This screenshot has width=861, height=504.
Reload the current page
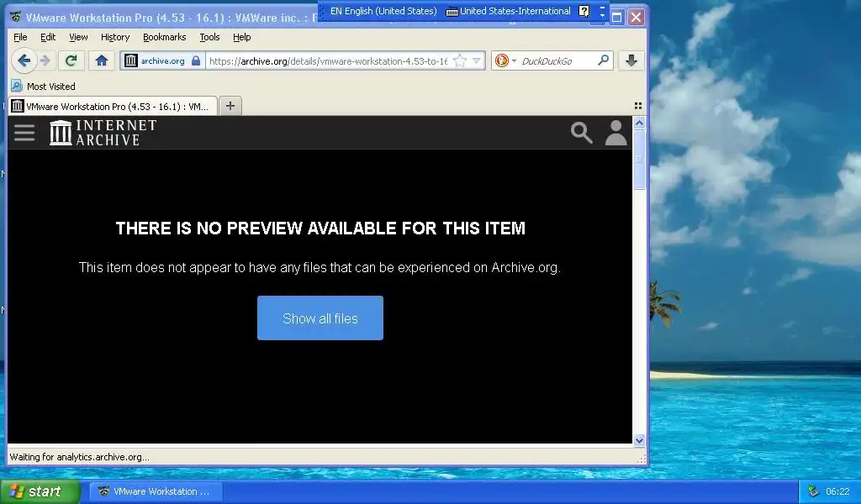tap(71, 60)
